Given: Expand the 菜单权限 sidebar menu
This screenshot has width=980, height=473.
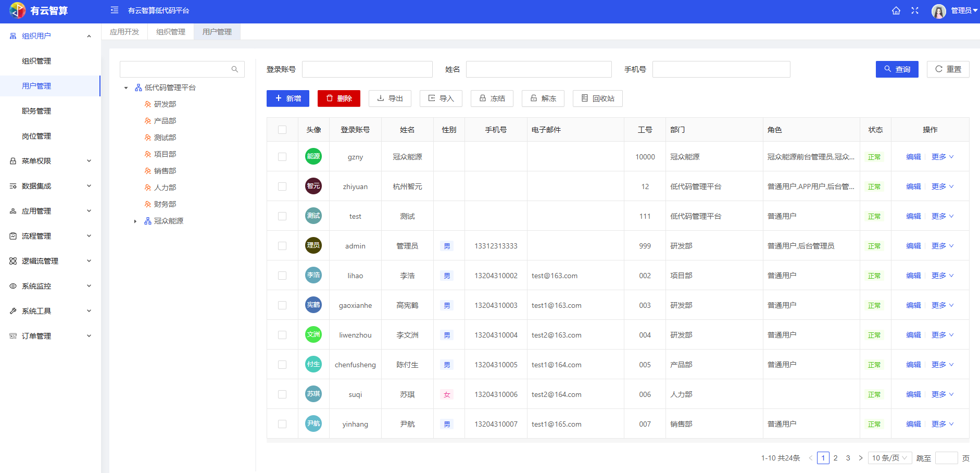Looking at the screenshot, I should [x=51, y=161].
